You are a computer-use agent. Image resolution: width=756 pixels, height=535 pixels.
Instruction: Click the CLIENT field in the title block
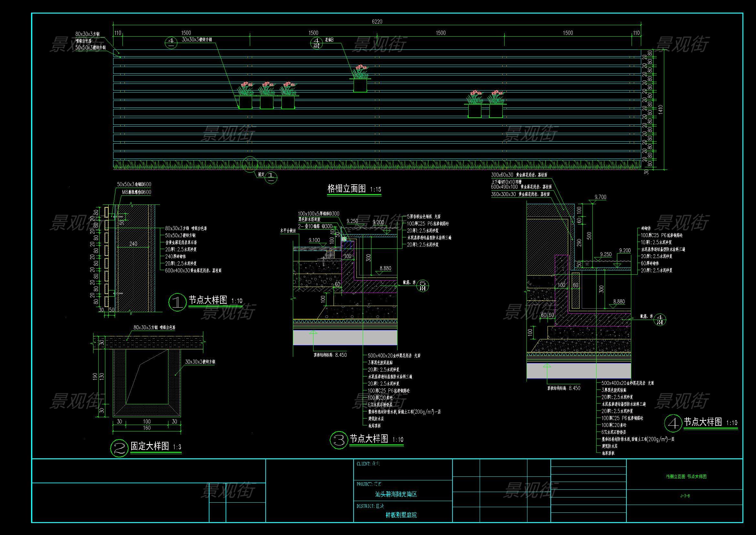(368, 464)
